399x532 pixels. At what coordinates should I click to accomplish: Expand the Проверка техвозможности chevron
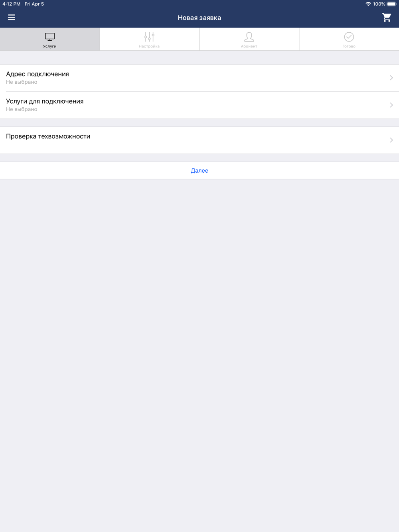(x=391, y=140)
